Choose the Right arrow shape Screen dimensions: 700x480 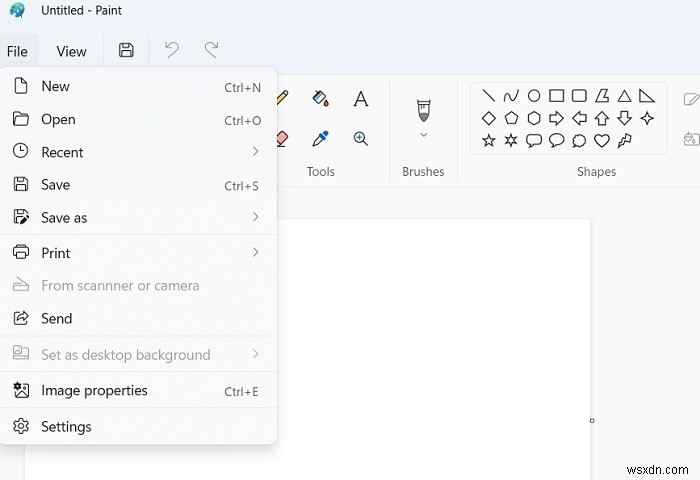tap(557, 118)
